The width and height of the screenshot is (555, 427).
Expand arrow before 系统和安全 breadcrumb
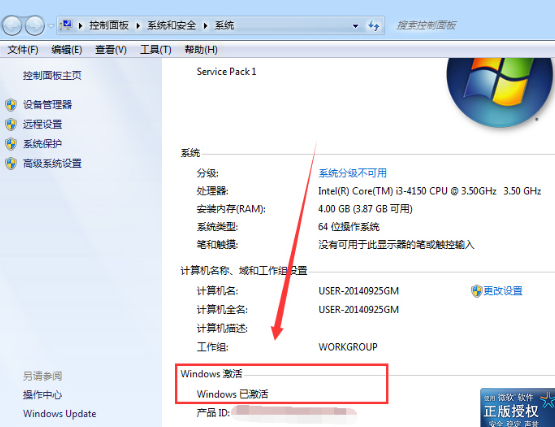[x=138, y=25]
